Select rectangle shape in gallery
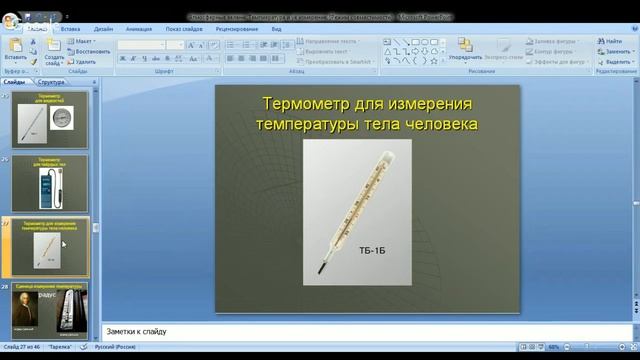The height and width of the screenshot is (360, 640). pyautogui.click(x=416, y=42)
